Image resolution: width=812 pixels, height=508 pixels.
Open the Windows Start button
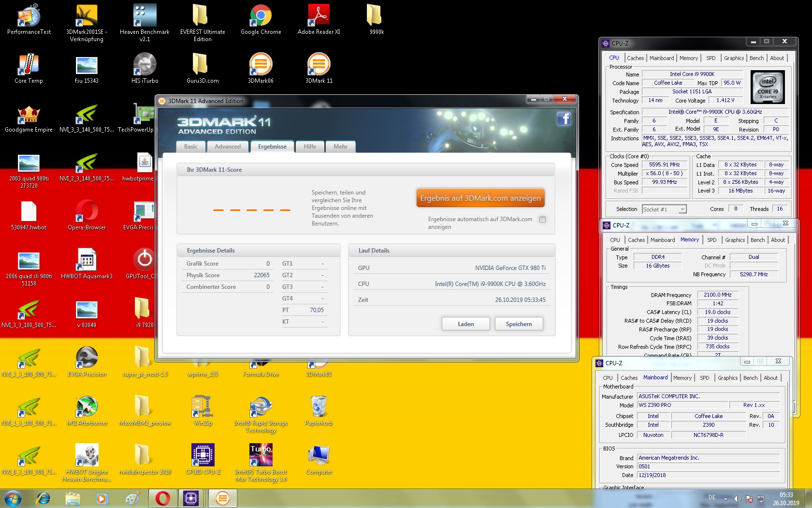coord(13,498)
